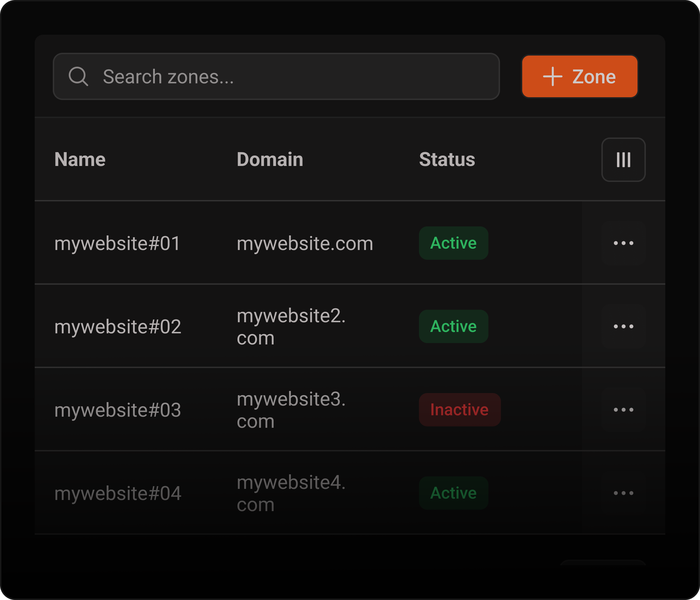Image resolution: width=700 pixels, height=600 pixels.
Task: Open three-dot menu for mywebsite#03
Action: [623, 410]
